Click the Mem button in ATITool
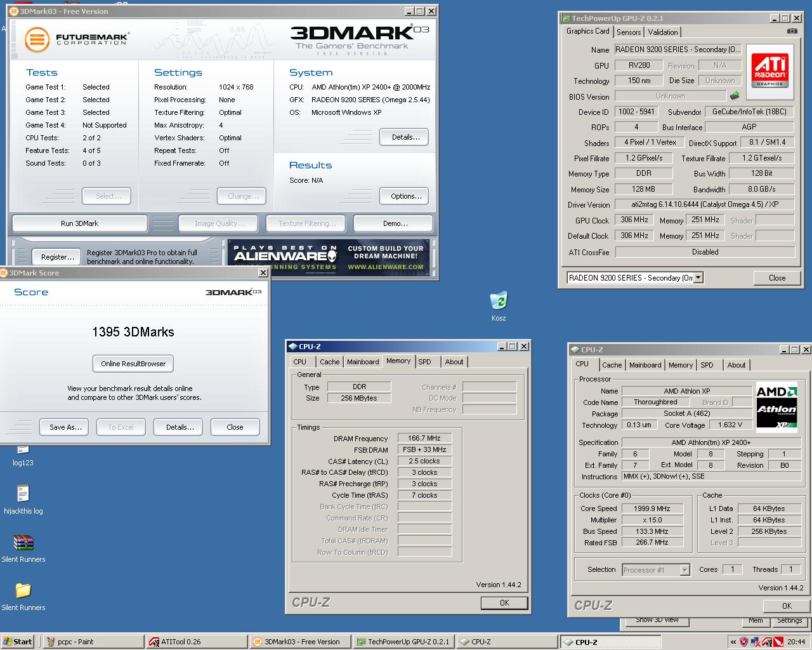Viewport: 812px width, 650px height. pos(756,620)
